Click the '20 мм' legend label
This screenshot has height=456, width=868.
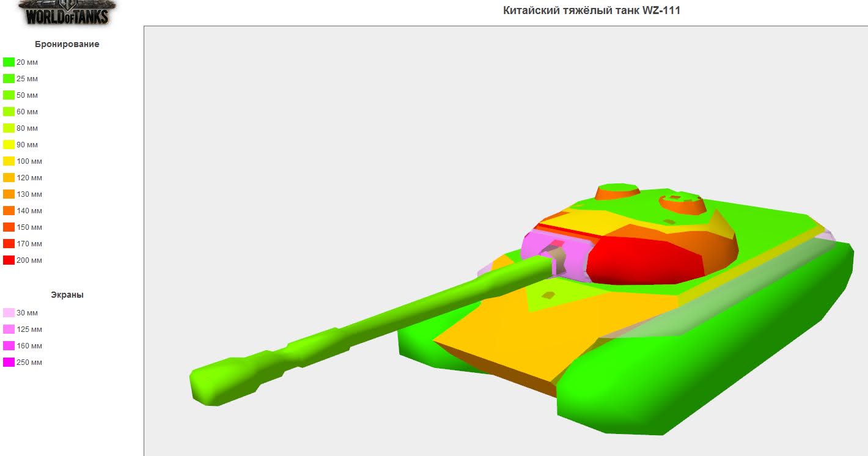coord(27,62)
